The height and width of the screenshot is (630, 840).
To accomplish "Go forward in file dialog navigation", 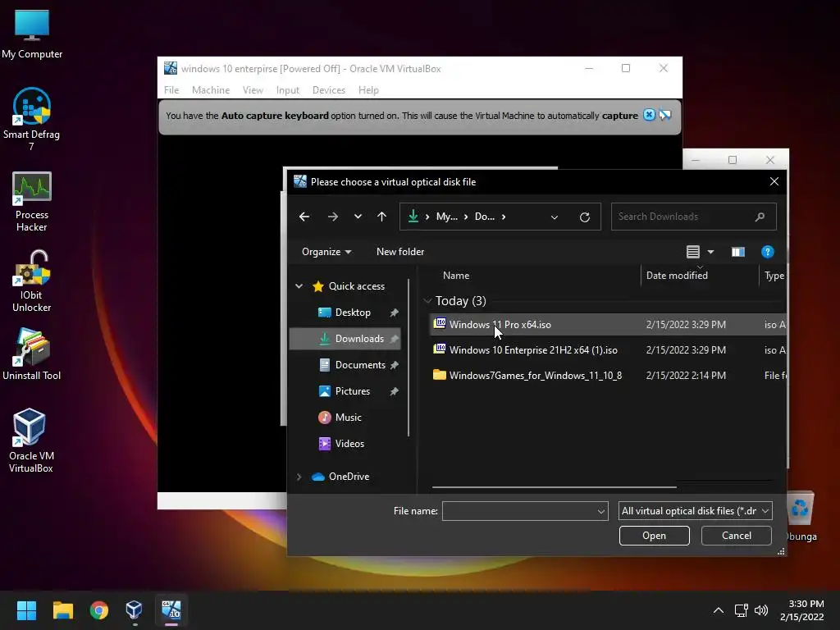I will tap(333, 217).
